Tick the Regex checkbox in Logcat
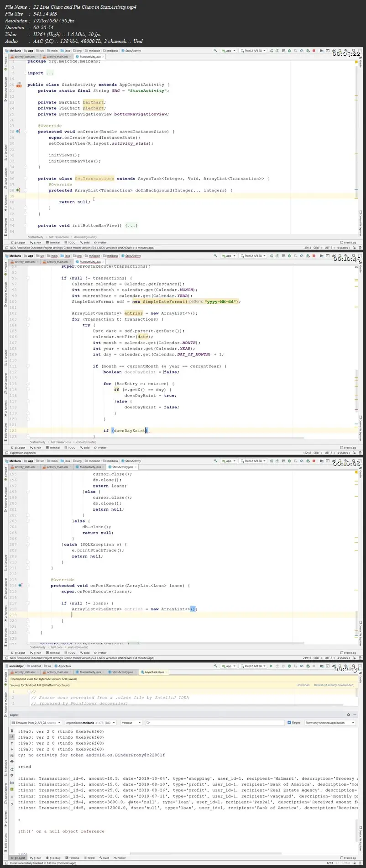Viewport: 366px width, 868px height. (289, 723)
